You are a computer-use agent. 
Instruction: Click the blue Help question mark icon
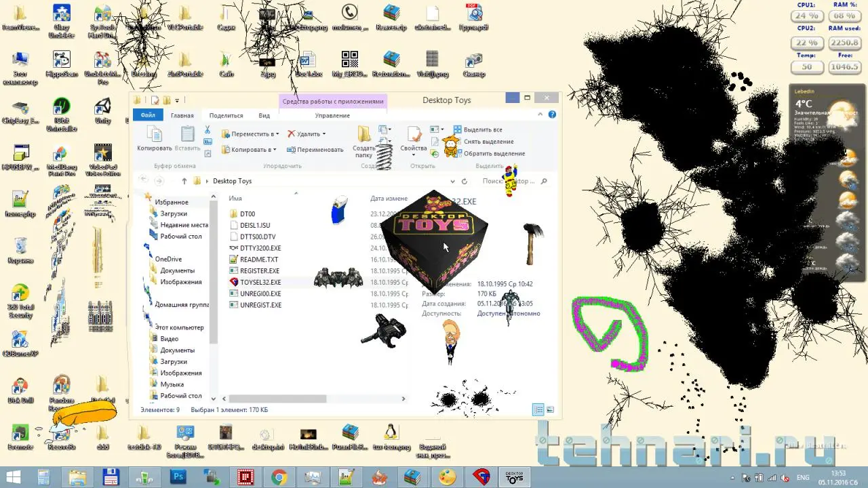pyautogui.click(x=553, y=115)
